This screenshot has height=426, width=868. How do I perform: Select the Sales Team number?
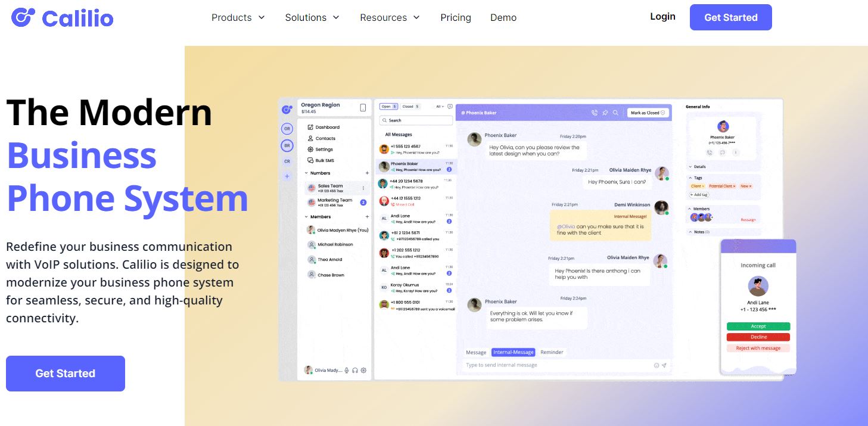(x=337, y=188)
